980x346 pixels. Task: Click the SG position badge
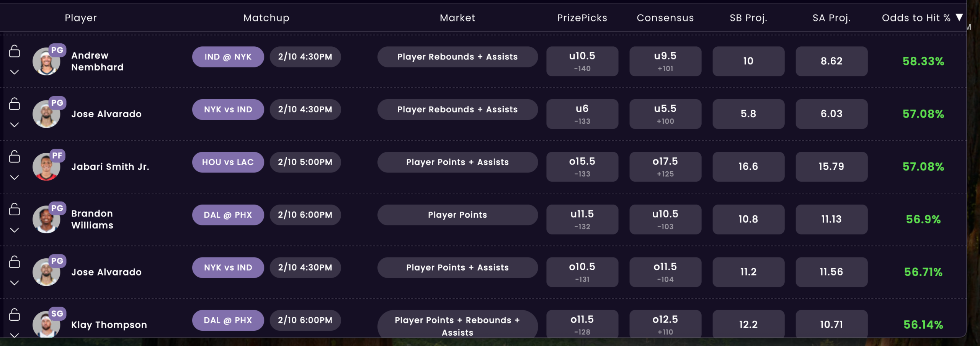click(x=57, y=313)
